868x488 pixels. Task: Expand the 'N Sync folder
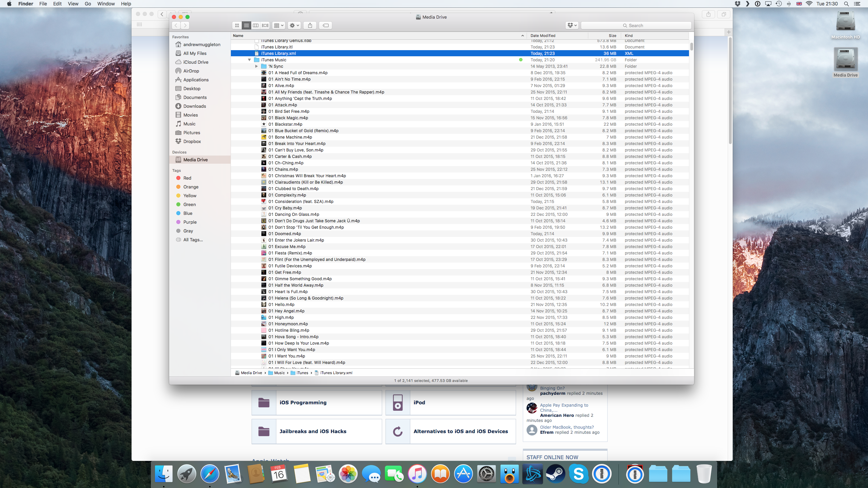coord(257,66)
